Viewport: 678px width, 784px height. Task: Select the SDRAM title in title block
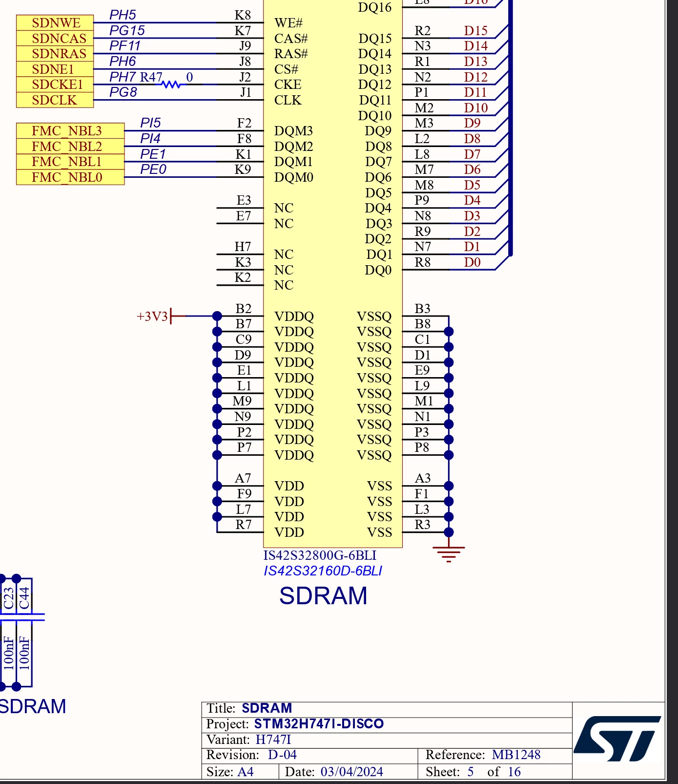267,708
